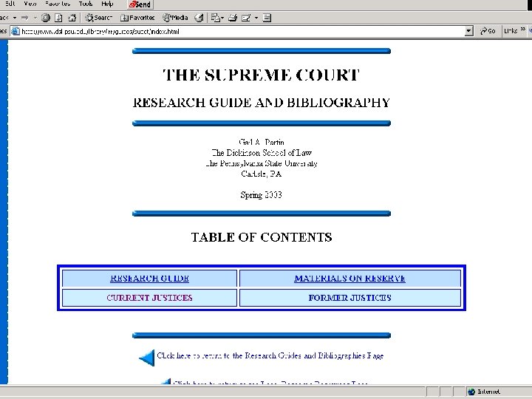Expand the Links toolbar chevron
Image resolution: width=532 pixels, height=399 pixels.
523,29
